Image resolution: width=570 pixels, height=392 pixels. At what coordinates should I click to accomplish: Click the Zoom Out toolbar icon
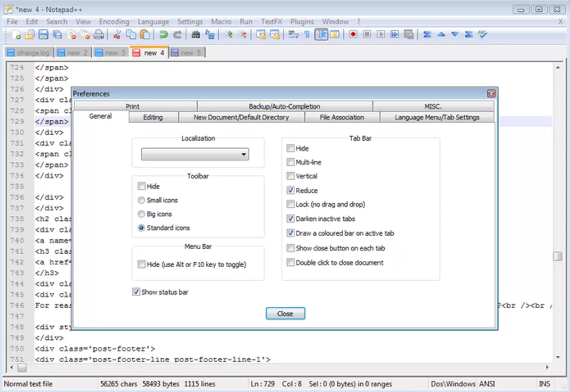tap(242, 34)
